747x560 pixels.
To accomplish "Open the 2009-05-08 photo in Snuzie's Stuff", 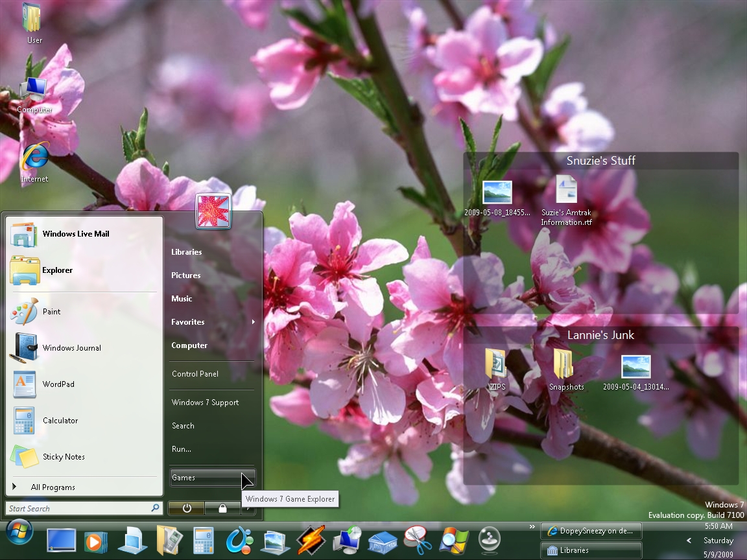I will tap(498, 191).
